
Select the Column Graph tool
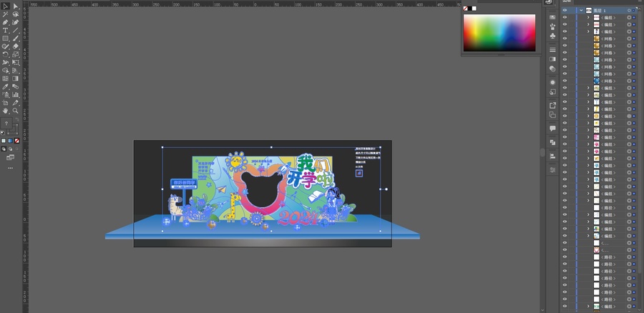point(16,94)
